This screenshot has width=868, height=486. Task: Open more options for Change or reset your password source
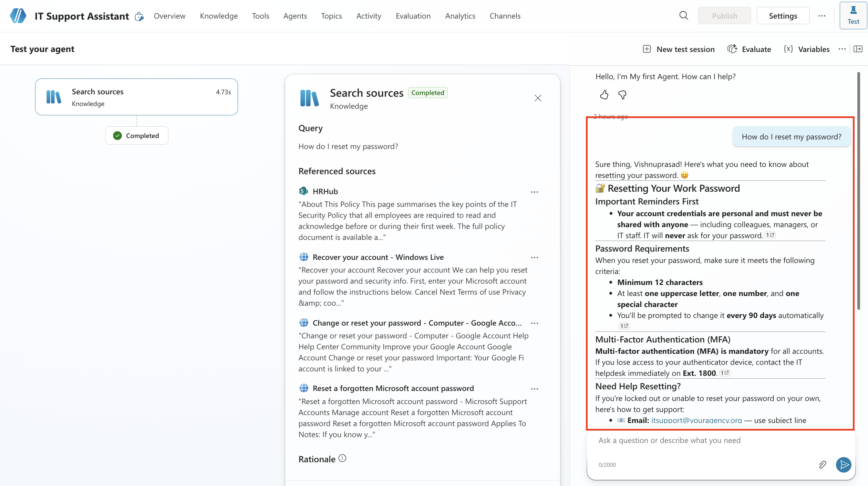tap(535, 323)
